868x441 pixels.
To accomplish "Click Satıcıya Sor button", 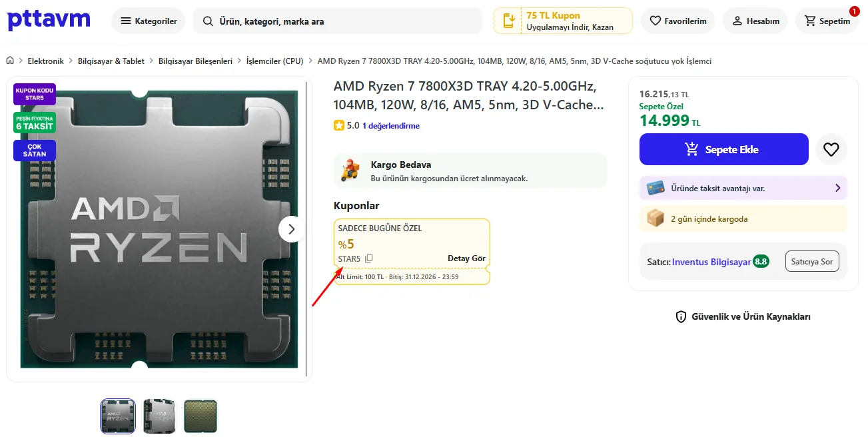I will [x=812, y=261].
